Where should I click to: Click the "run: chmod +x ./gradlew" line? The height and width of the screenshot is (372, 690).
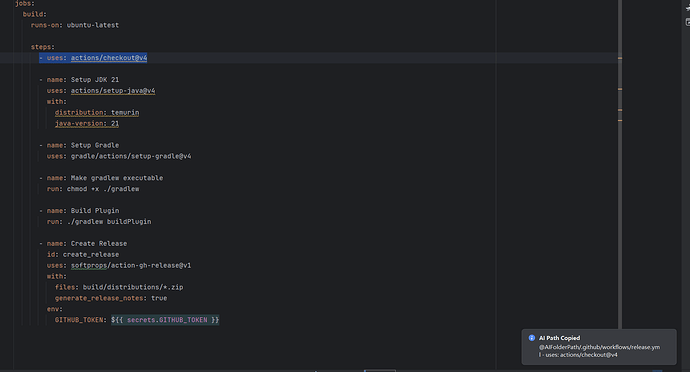pos(93,189)
